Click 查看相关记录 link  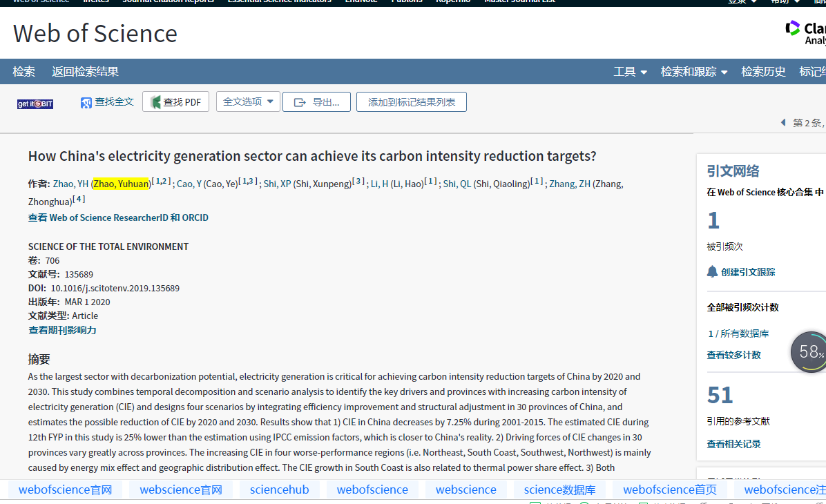pyautogui.click(x=734, y=444)
